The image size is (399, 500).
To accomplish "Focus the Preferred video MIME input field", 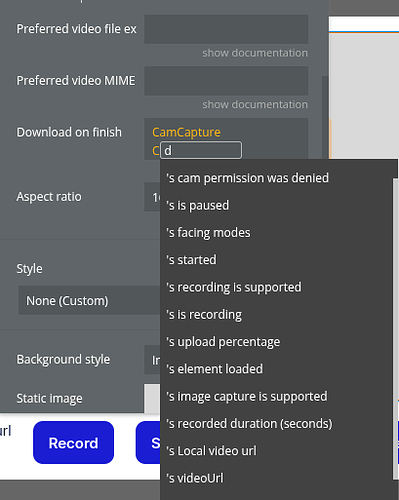I will pyautogui.click(x=226, y=81).
